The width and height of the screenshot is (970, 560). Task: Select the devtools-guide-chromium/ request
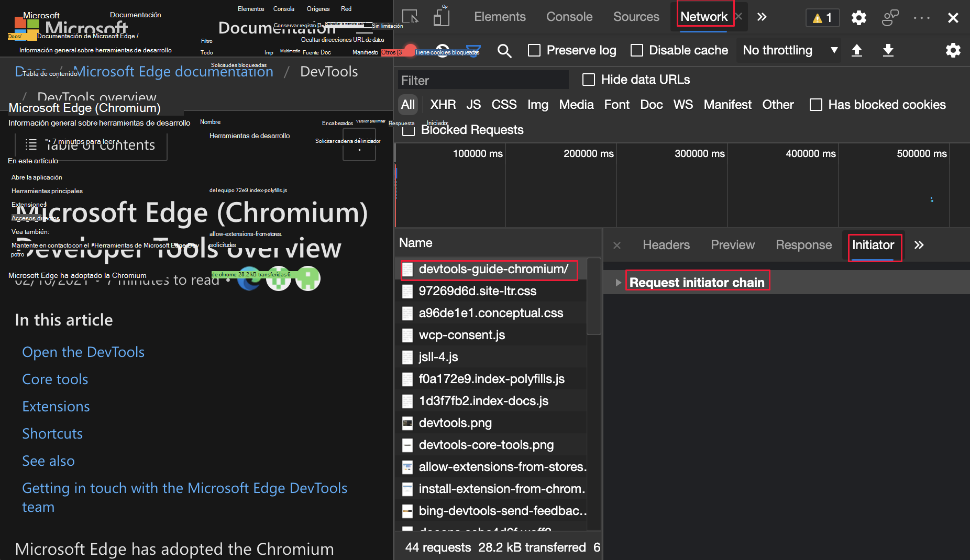click(x=491, y=269)
